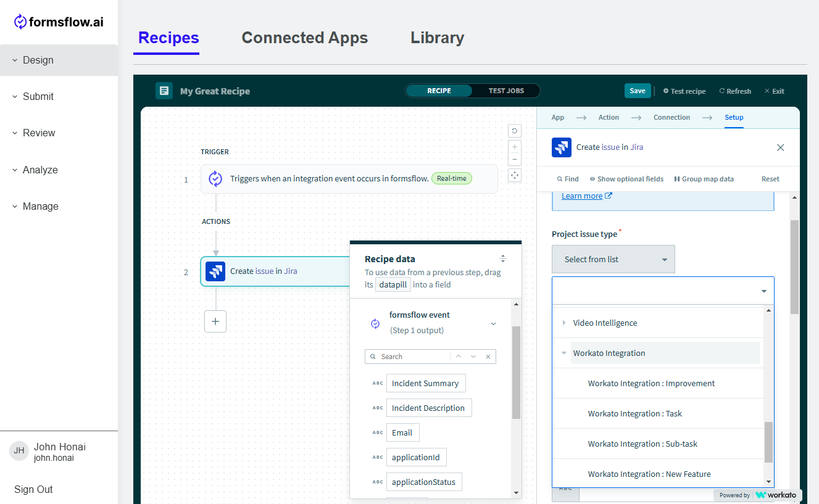Click the Recipe data search field
This screenshot has width=819, height=504.
pos(415,357)
